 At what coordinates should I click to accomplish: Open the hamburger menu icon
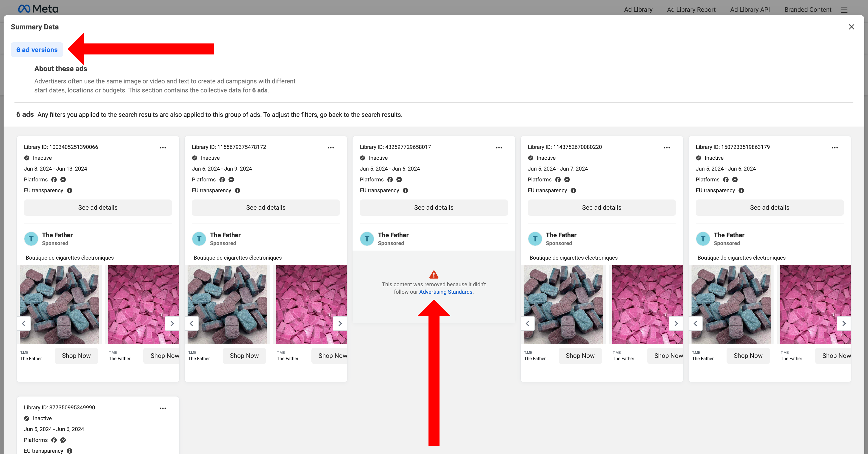844,10
